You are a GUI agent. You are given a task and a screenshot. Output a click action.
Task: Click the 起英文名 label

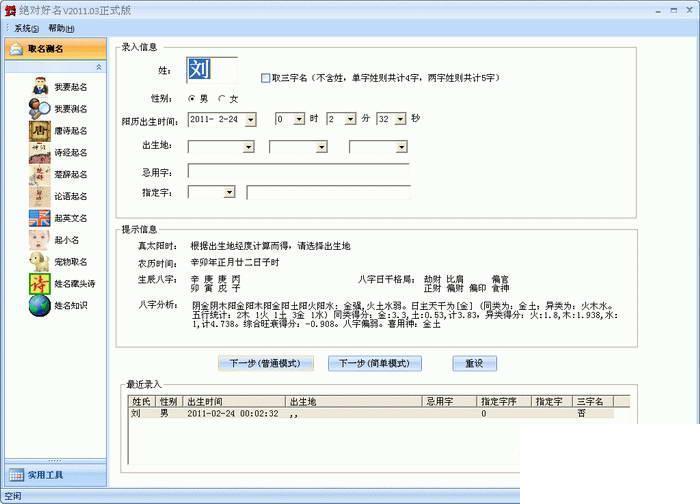(x=71, y=218)
